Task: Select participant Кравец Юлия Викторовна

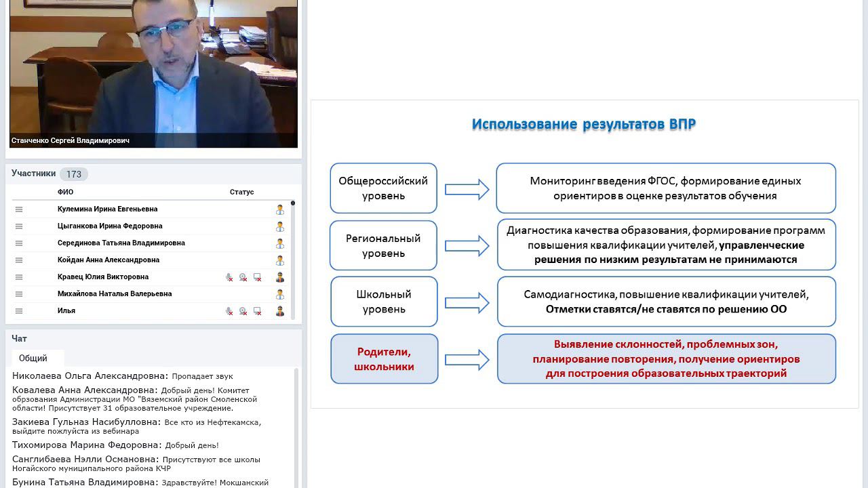Action: pos(103,277)
